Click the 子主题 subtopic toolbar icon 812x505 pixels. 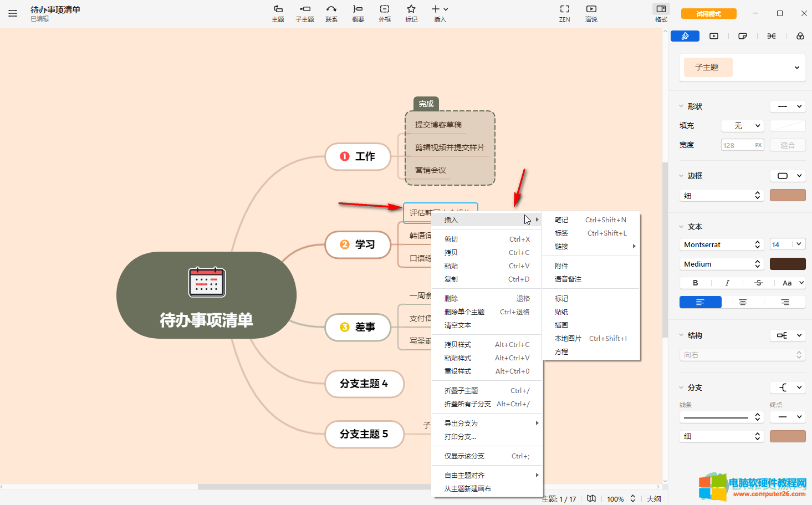(305, 13)
